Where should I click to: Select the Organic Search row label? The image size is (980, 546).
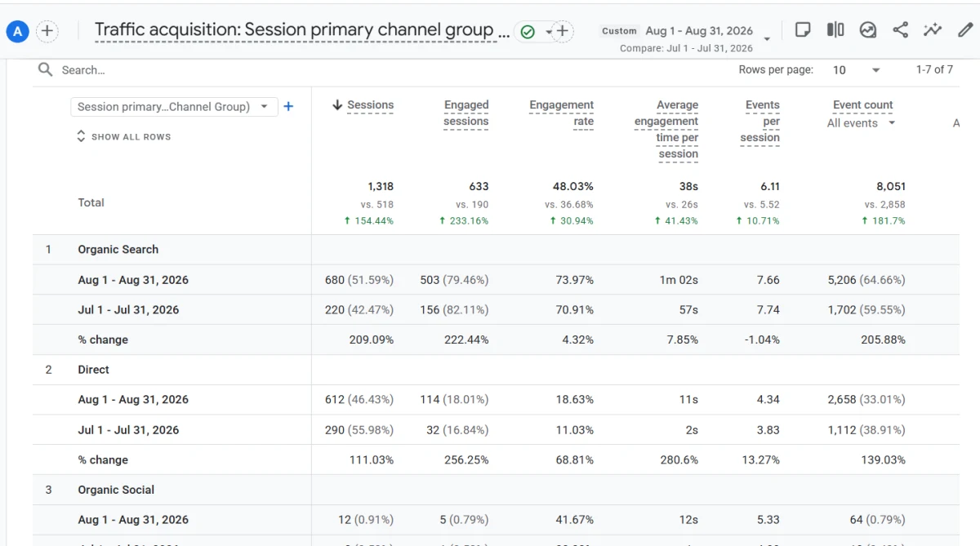coord(118,250)
